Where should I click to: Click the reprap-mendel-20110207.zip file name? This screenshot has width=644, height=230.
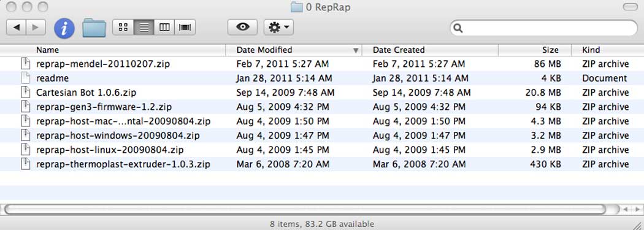click(102, 64)
